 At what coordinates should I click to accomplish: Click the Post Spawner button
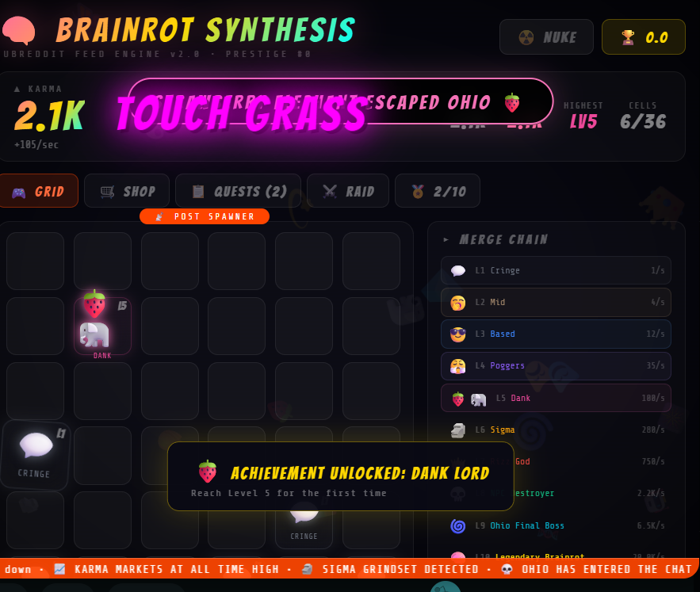click(205, 216)
